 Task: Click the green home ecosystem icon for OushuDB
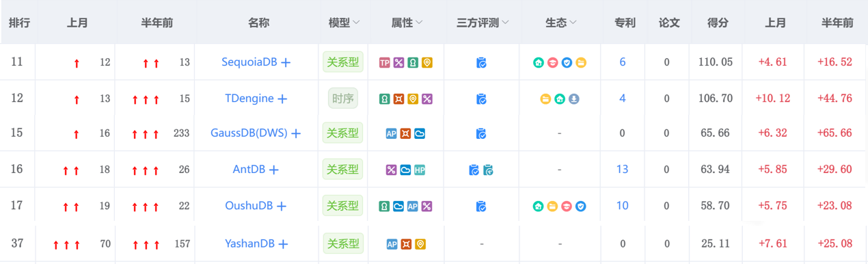(x=538, y=206)
